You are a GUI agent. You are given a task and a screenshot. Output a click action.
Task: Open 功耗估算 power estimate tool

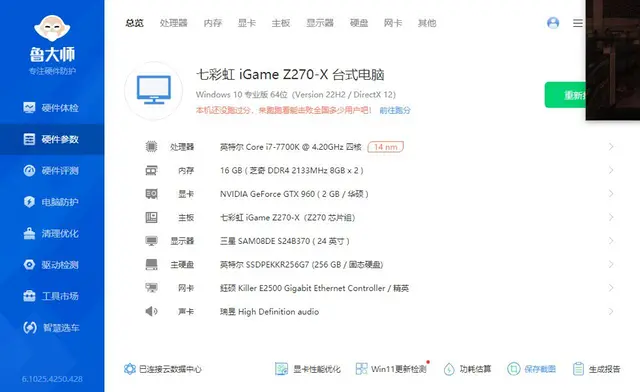[467, 369]
